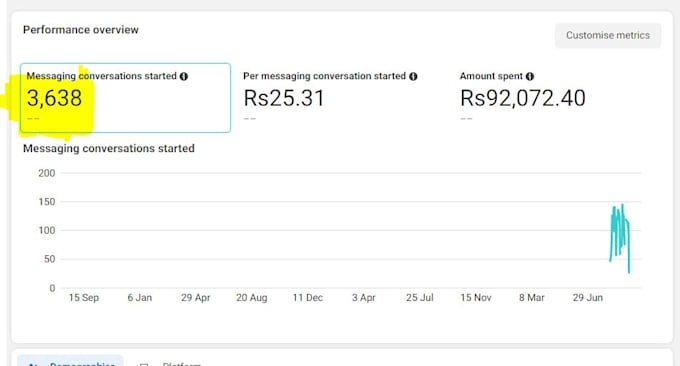The image size is (680, 366).
Task: Click the 15 Nov axis label
Action: 476,297
